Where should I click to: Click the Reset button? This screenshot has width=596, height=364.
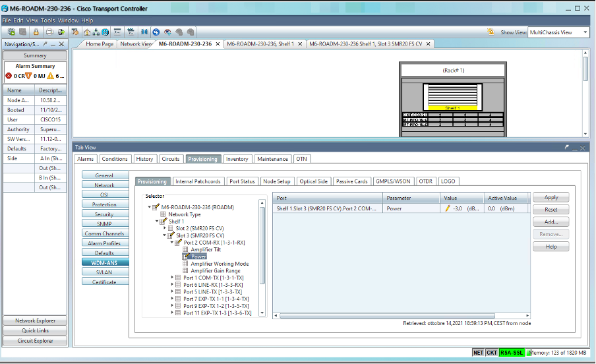tap(551, 210)
